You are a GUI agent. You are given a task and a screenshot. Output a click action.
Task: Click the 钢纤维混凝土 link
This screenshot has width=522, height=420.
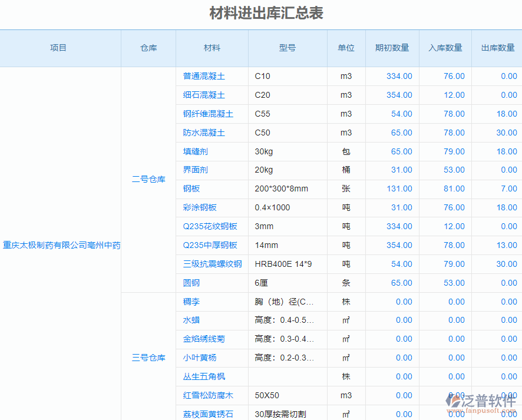[207, 114]
